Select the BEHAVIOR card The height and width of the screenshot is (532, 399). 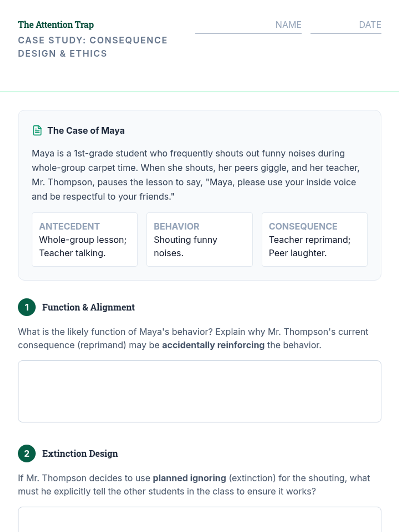(199, 239)
